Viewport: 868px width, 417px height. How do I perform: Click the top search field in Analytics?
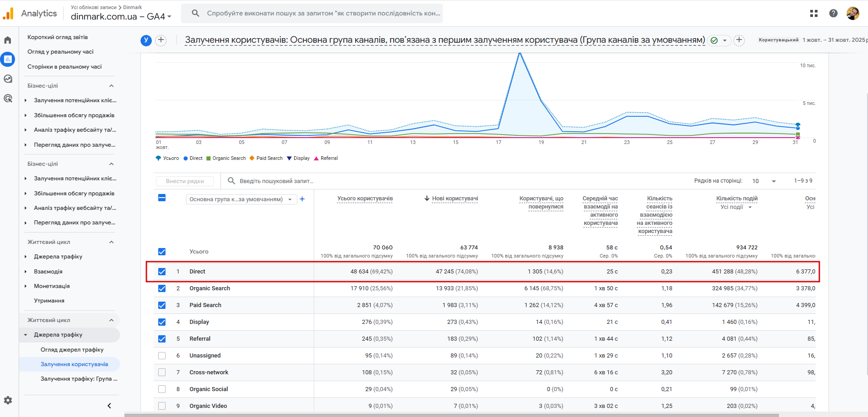click(312, 13)
